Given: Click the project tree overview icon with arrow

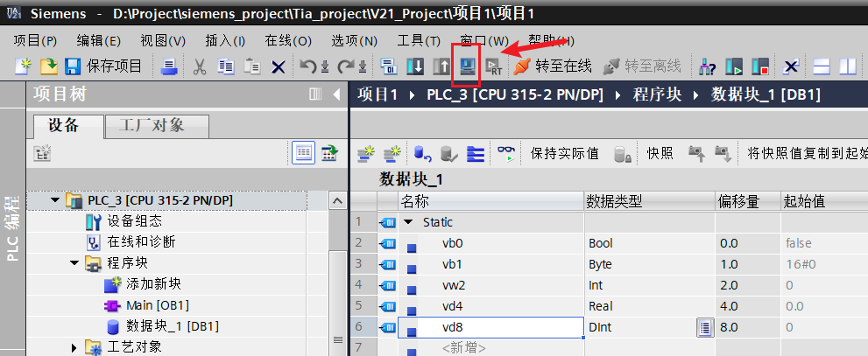Looking at the screenshot, I should click(329, 153).
